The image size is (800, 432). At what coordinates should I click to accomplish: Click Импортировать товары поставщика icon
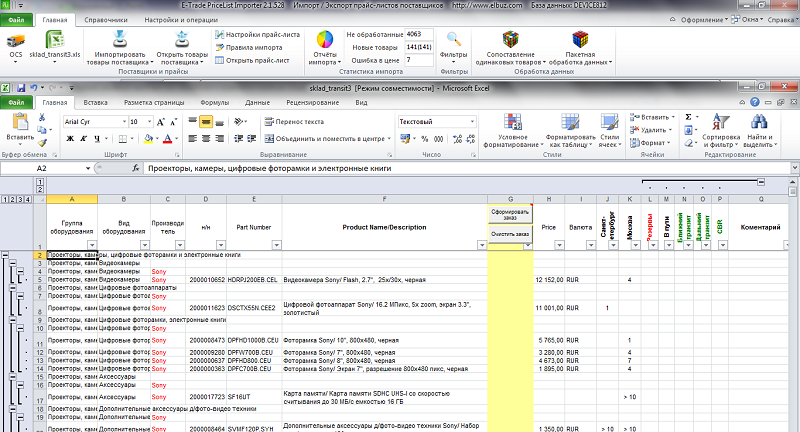pyautogui.click(x=119, y=40)
